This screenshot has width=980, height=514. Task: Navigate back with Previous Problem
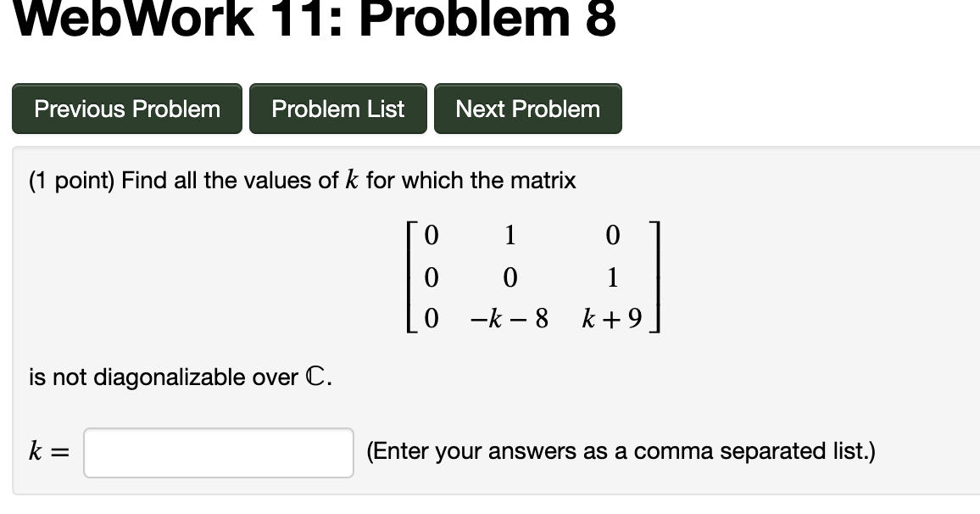click(x=126, y=109)
